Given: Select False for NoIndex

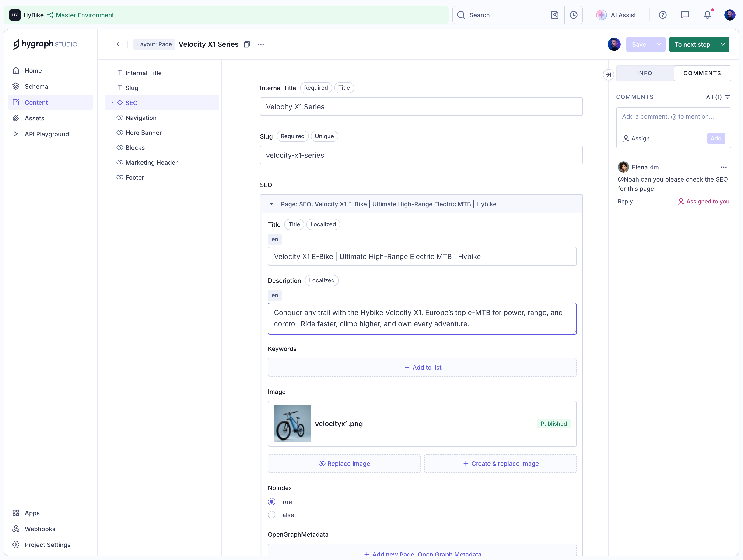Looking at the screenshot, I should coord(272,515).
